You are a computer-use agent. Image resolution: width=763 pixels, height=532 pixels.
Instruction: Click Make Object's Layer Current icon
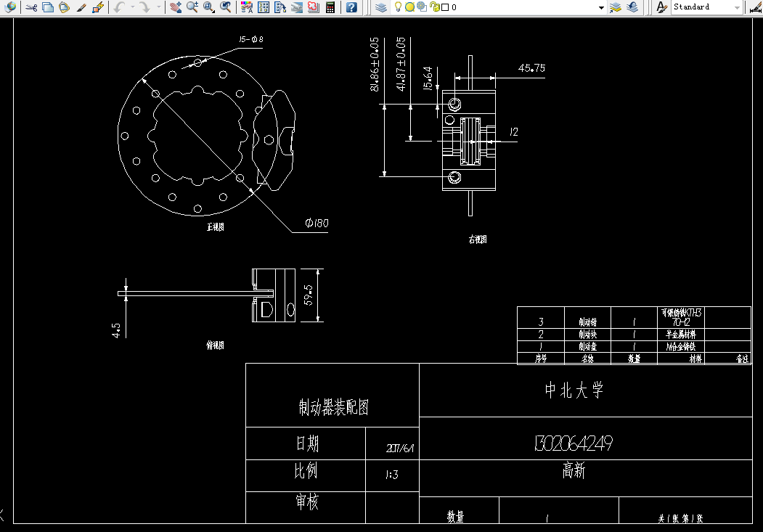(x=616, y=7)
